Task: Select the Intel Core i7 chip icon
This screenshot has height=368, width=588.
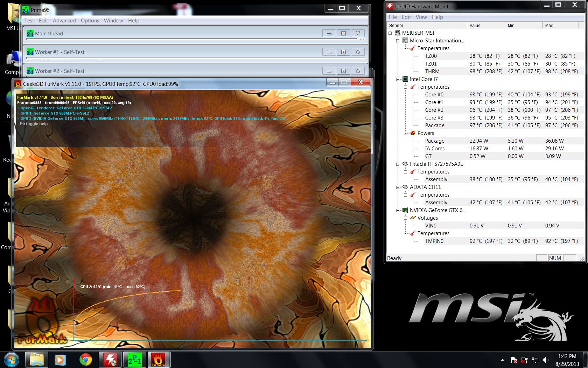Action: click(x=405, y=79)
